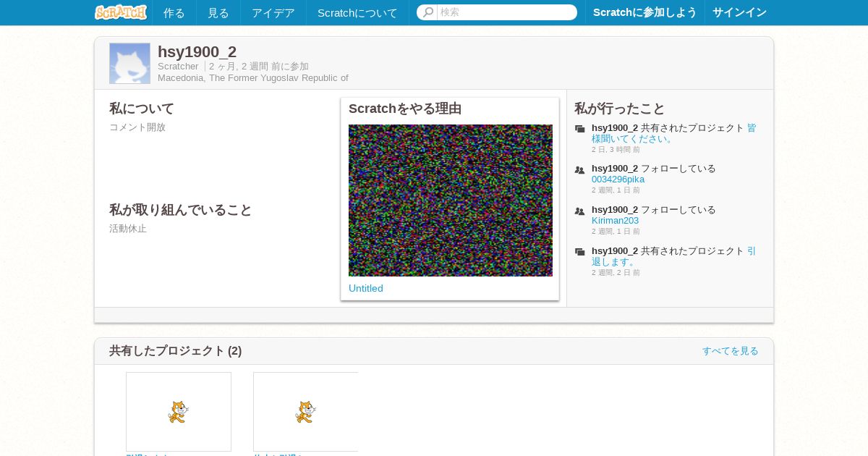868x456 pixels.
Task: Open the 作る menu item
Action: [174, 12]
